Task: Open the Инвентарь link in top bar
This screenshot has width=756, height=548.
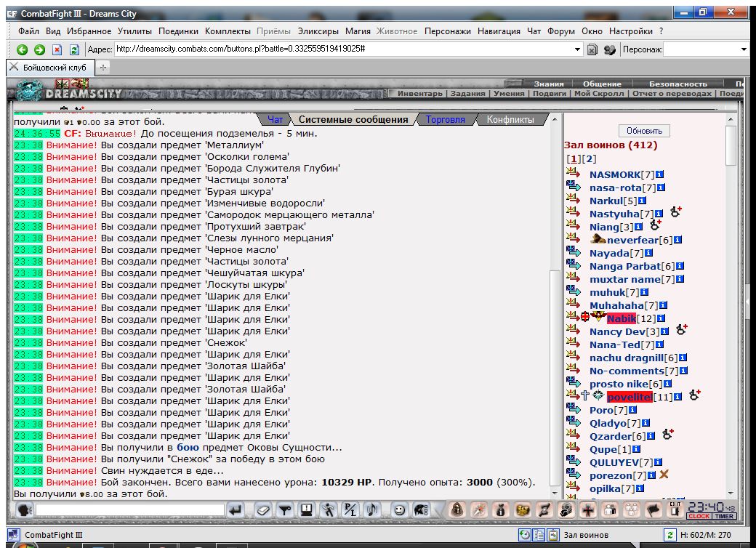Action: (x=420, y=94)
